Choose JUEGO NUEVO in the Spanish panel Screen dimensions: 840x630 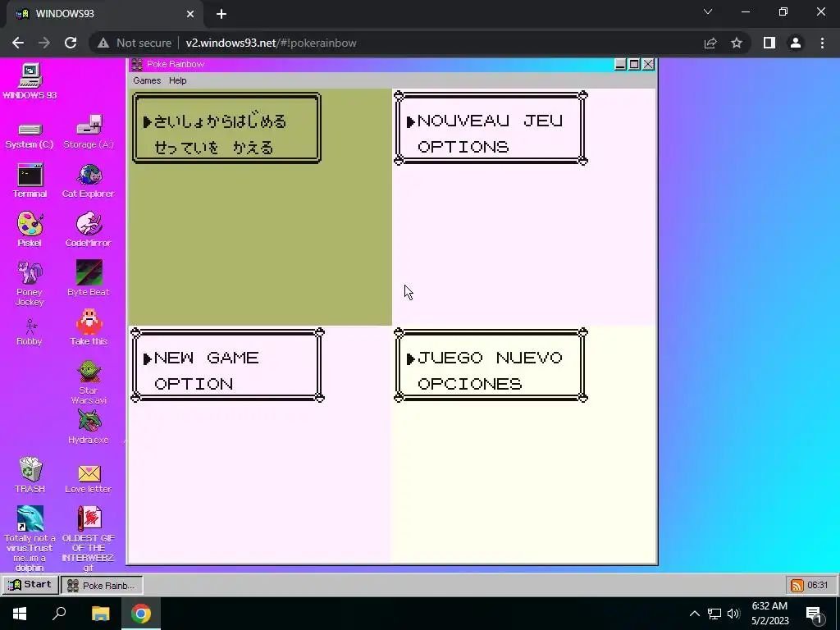click(x=491, y=358)
